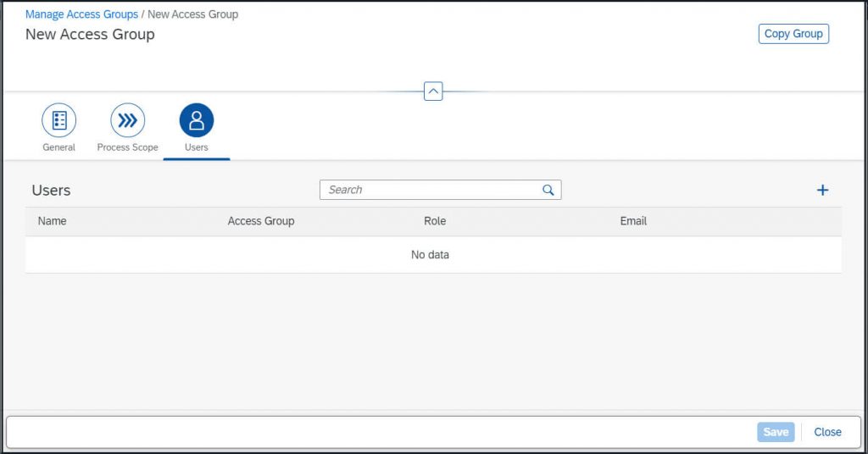Click the Email column header
The image size is (868, 454).
(x=633, y=221)
